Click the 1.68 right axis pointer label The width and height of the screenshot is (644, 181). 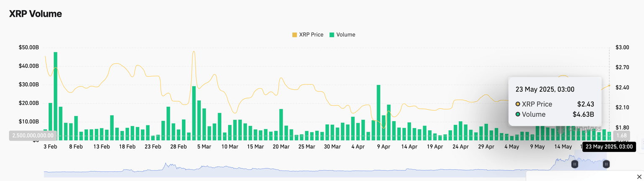[x=621, y=136]
